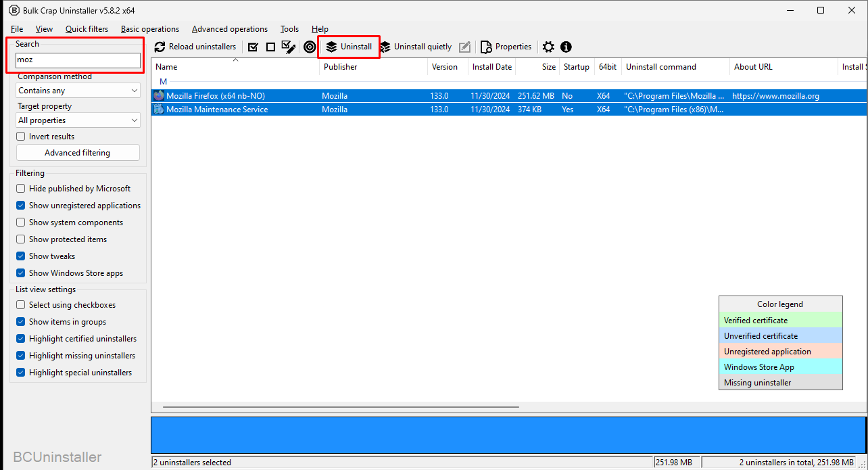Viewport: 868px width, 470px height.
Task: Click the select all checkmark icon
Action: pos(253,47)
